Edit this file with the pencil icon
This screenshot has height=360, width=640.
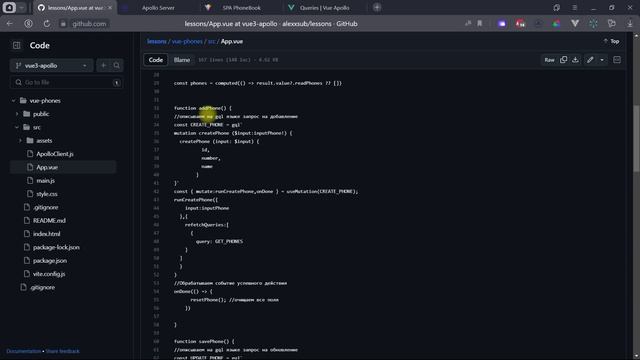pyautogui.click(x=590, y=60)
